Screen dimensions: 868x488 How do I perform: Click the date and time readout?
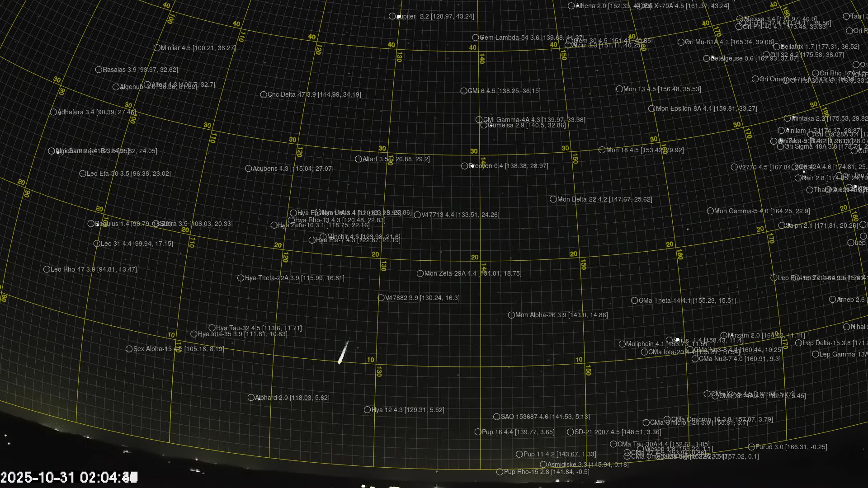pyautogui.click(x=69, y=477)
